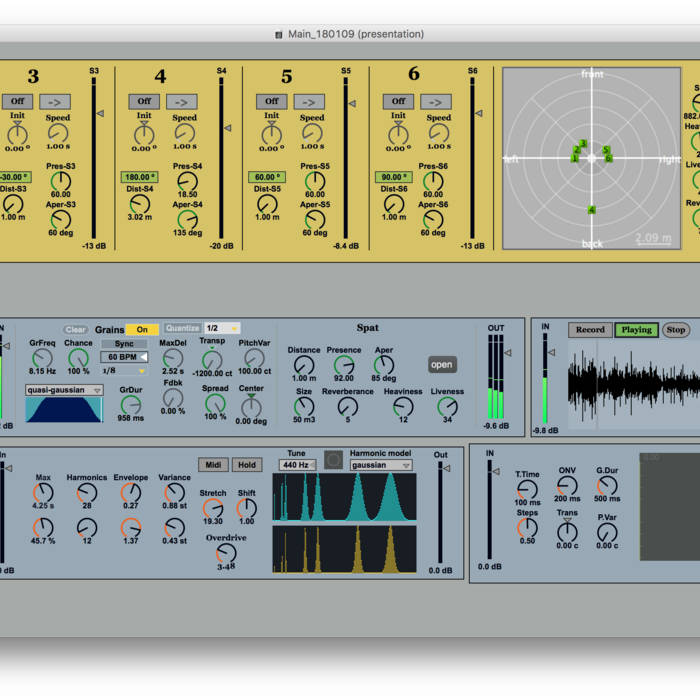The image size is (700, 700).
Task: Click the Pres-S4 knob
Action: click(x=186, y=181)
